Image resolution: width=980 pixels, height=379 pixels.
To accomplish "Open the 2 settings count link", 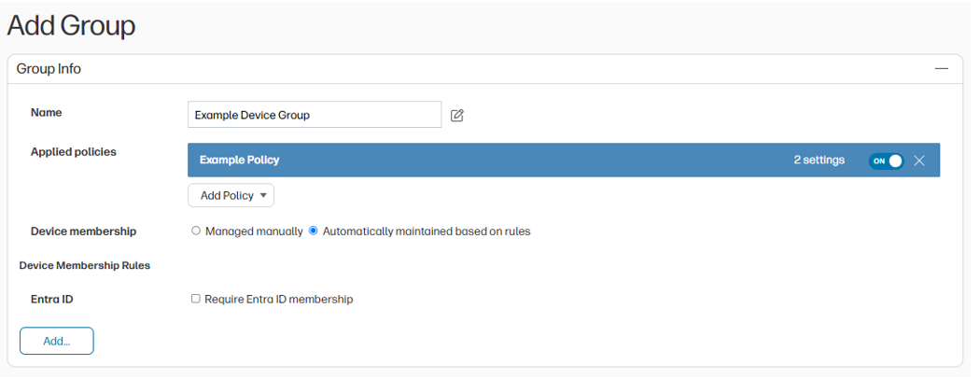I will 819,161.
